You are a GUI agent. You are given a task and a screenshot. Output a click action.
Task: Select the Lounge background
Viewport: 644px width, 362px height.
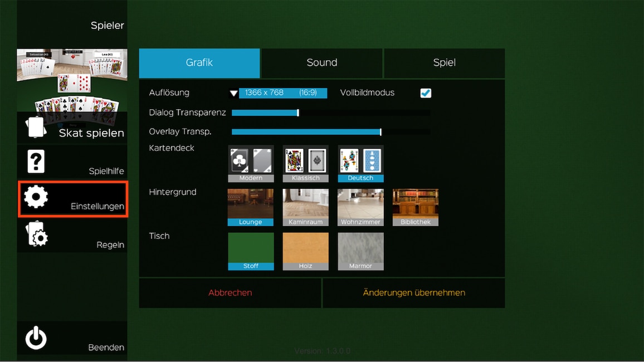tap(251, 207)
